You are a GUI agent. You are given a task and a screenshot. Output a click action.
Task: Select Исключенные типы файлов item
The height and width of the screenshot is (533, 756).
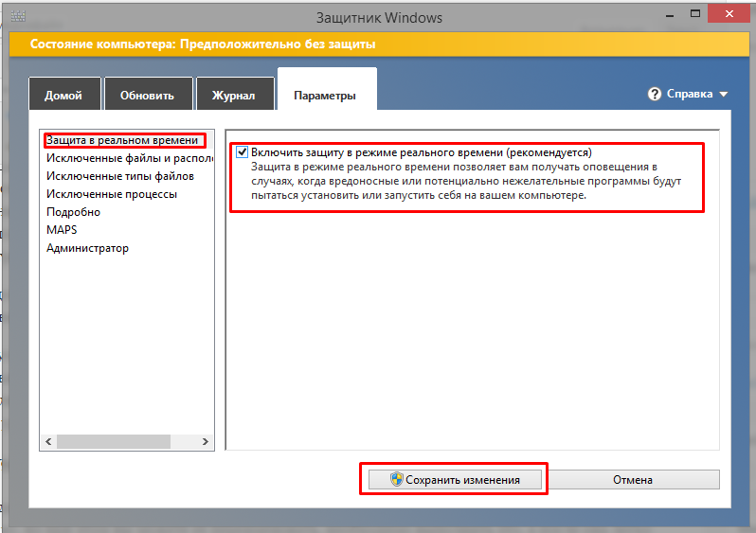click(119, 176)
